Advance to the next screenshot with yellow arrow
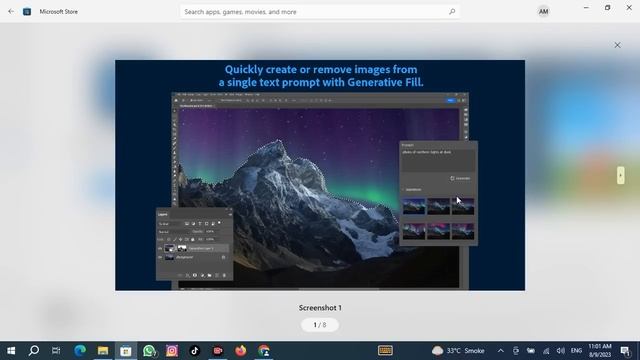The image size is (640, 360). pos(620,176)
